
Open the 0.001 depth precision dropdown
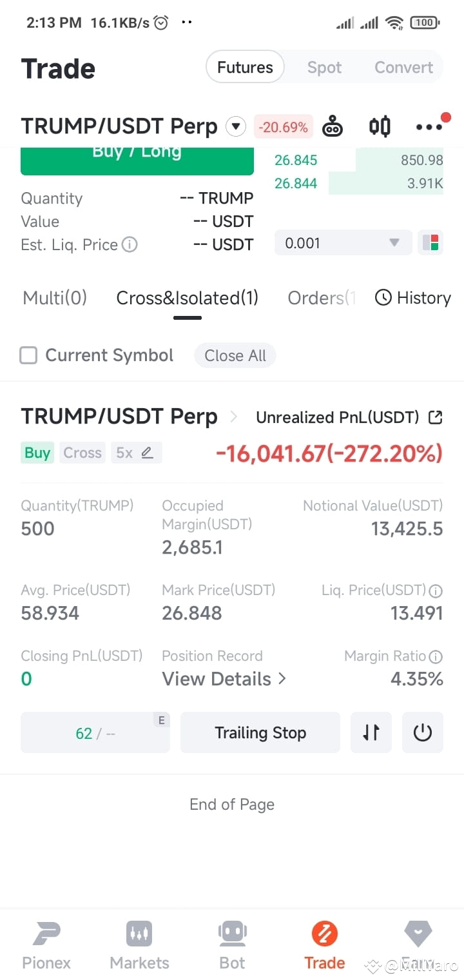click(x=343, y=243)
